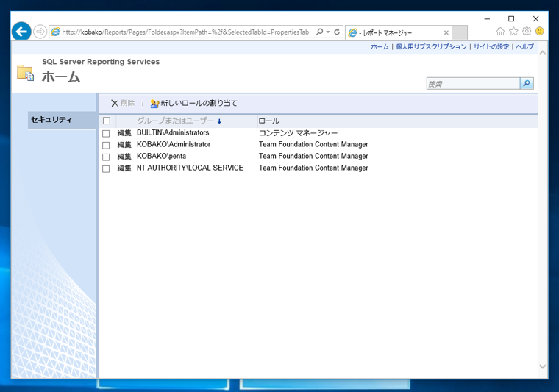The width and height of the screenshot is (559, 392).
Task: Select the セキュリティ side tab
Action: 62,120
